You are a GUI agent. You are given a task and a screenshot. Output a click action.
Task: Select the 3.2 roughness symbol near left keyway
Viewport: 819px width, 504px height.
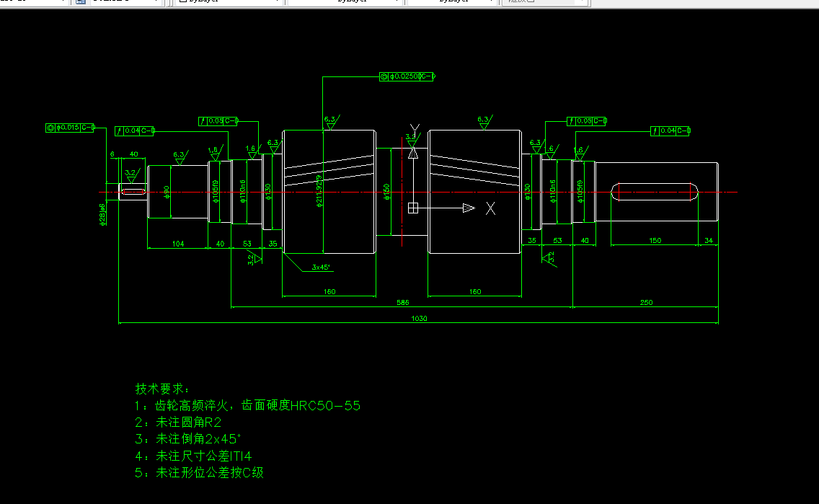click(x=130, y=173)
